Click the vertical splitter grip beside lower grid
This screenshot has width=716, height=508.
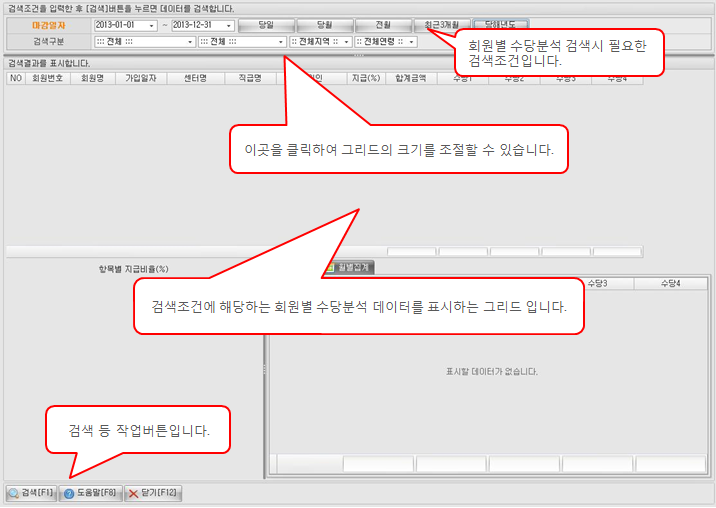(264, 370)
